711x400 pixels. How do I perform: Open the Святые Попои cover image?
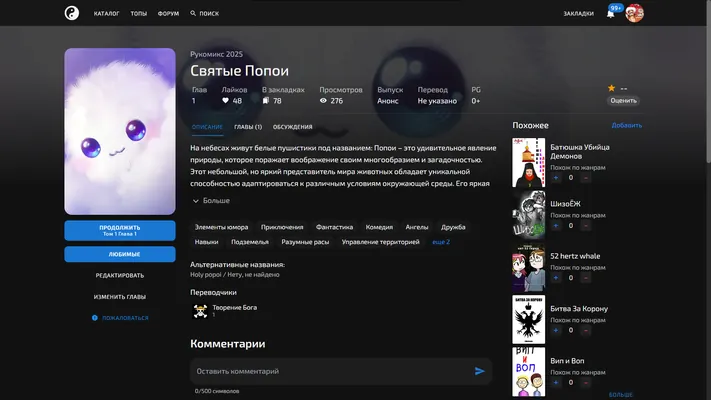pos(120,131)
